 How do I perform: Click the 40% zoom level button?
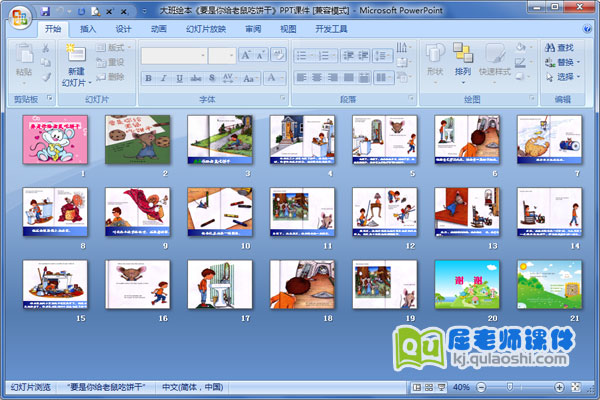(x=461, y=386)
